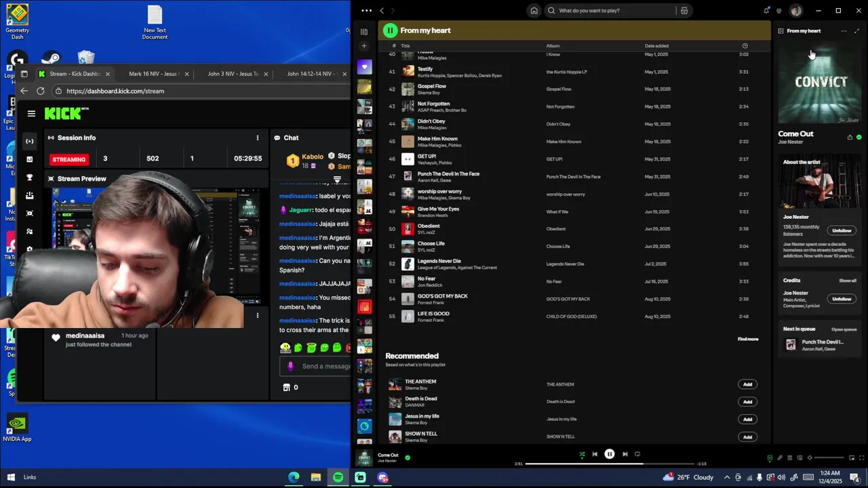Unfollow Joe Nester in Credits section
The width and height of the screenshot is (868, 488).
(842, 299)
